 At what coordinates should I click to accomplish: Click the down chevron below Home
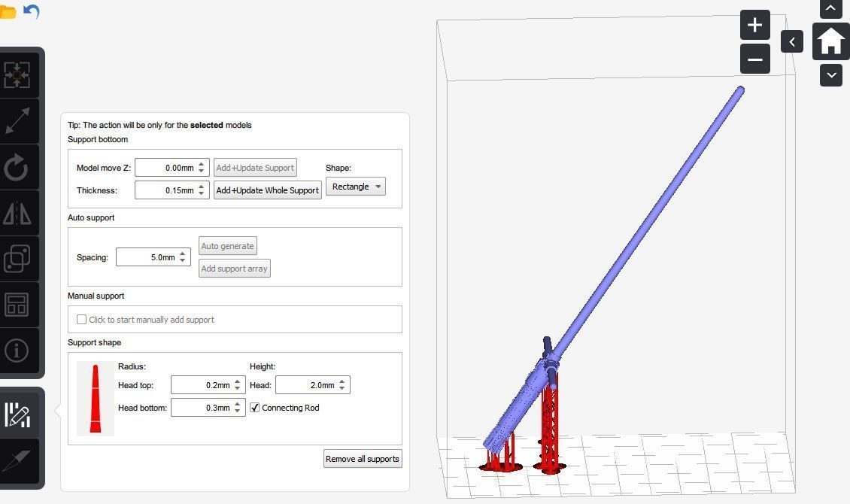tap(830, 74)
